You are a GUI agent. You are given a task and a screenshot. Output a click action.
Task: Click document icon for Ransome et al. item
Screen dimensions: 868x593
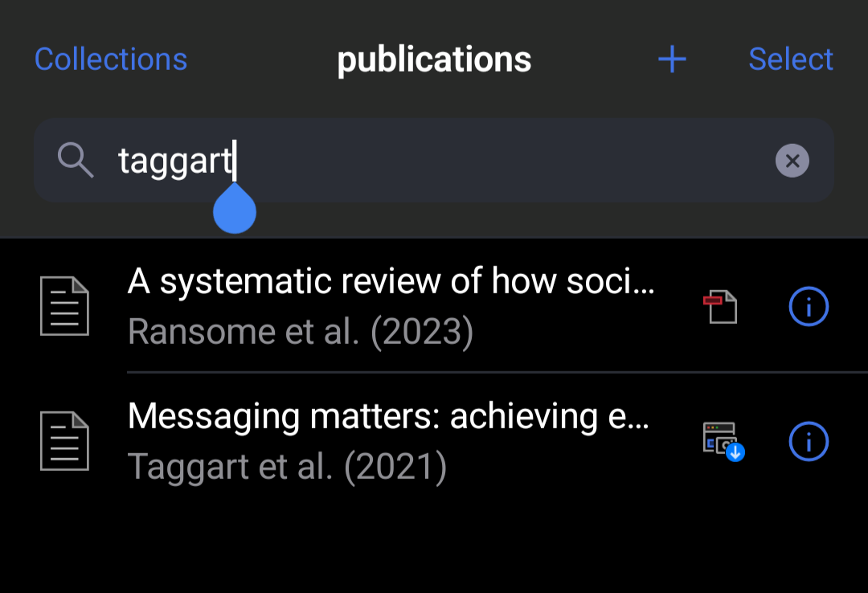tap(65, 306)
